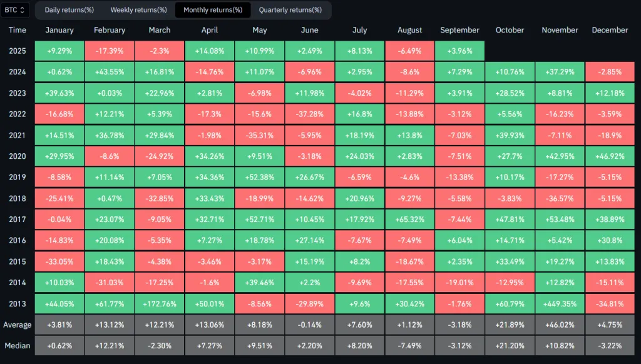Click the -17.39% February 2025 cell
Image resolution: width=641 pixels, height=364 pixels.
pos(110,51)
